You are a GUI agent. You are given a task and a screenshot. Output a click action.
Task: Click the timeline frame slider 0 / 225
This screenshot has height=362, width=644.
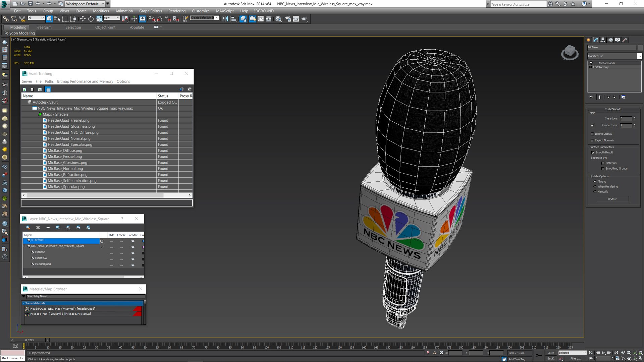tap(30, 340)
